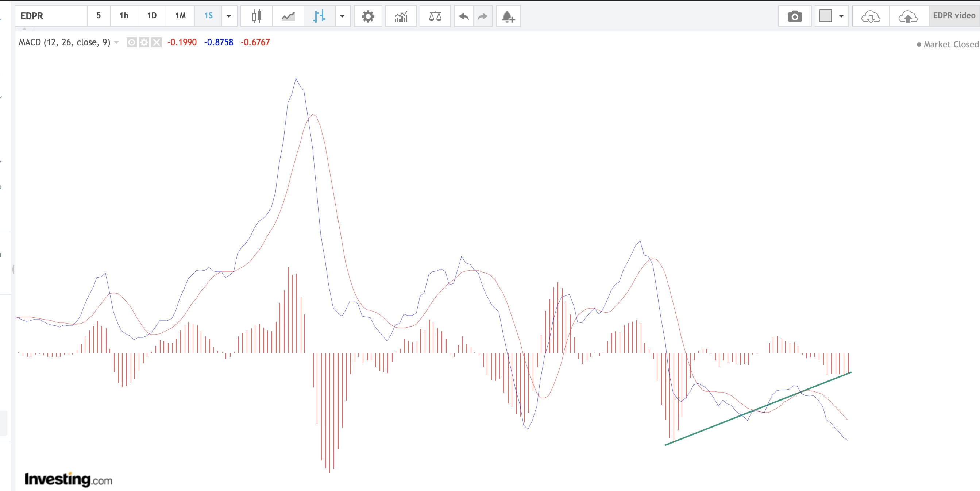This screenshot has width=980, height=491.
Task: Select the area chart style
Action: [x=288, y=16]
